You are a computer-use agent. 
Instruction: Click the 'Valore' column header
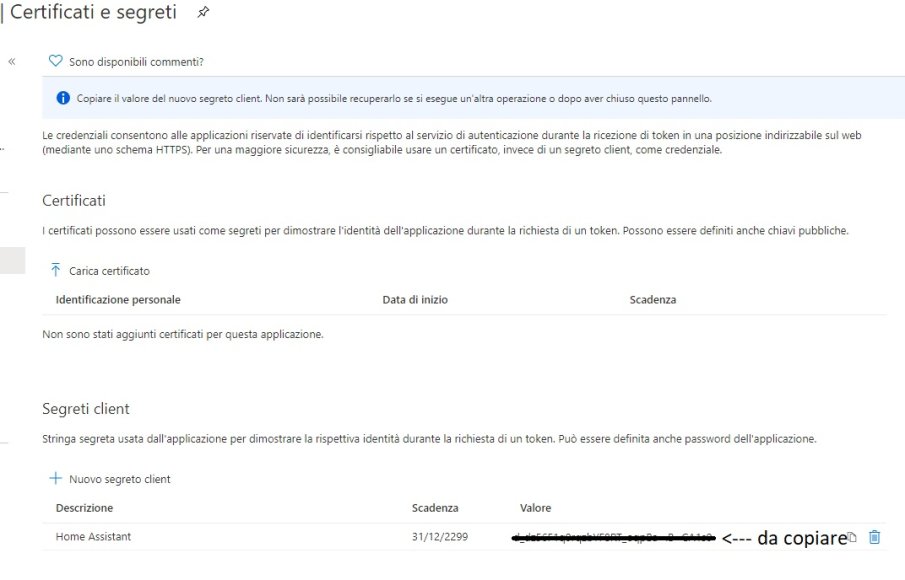535,508
